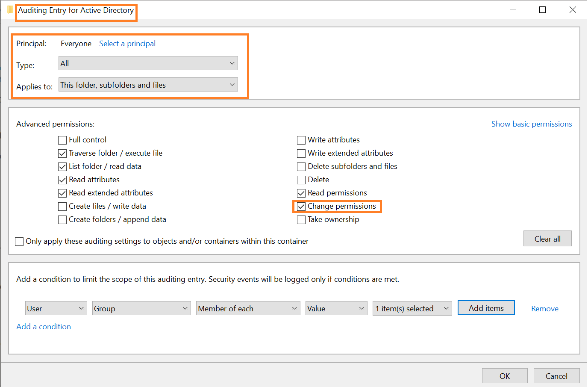Uncheck the Change permissions entry
The width and height of the screenshot is (588, 387).
tap(301, 206)
